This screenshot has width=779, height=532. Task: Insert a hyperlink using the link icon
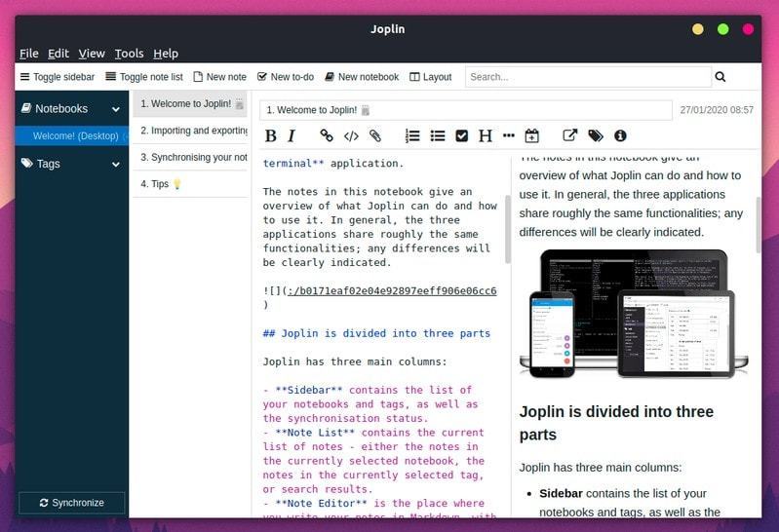pyautogui.click(x=327, y=135)
